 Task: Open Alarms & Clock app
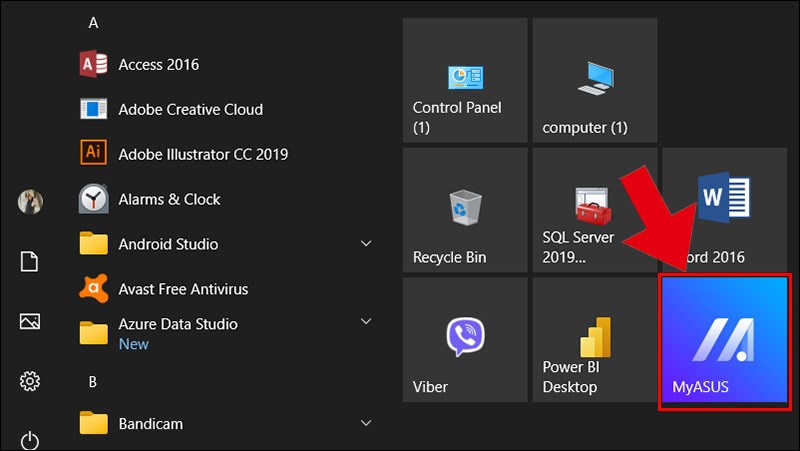[224, 199]
